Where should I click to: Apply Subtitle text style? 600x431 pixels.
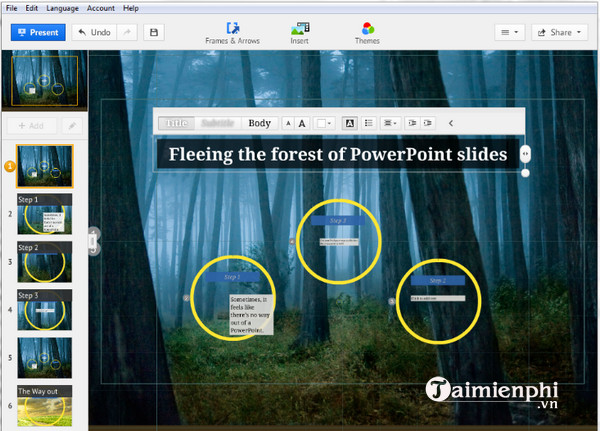click(217, 123)
